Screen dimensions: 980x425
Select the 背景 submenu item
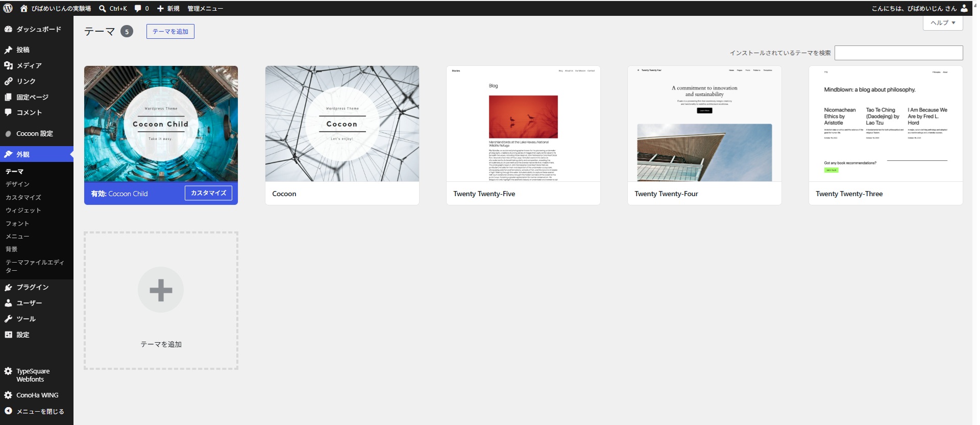(12, 249)
